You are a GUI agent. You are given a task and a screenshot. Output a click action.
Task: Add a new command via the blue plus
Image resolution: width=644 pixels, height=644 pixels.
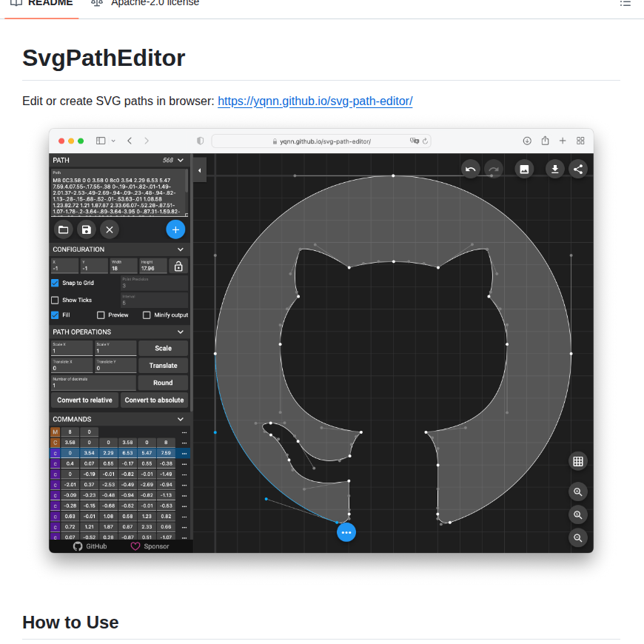tap(175, 229)
